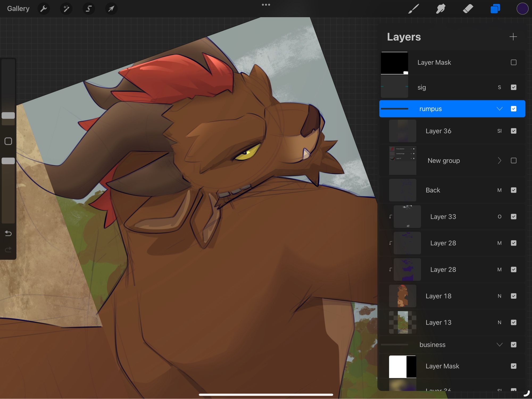This screenshot has width=532, height=399.
Task: Open blend mode N for Layer 13
Action: [499, 322]
